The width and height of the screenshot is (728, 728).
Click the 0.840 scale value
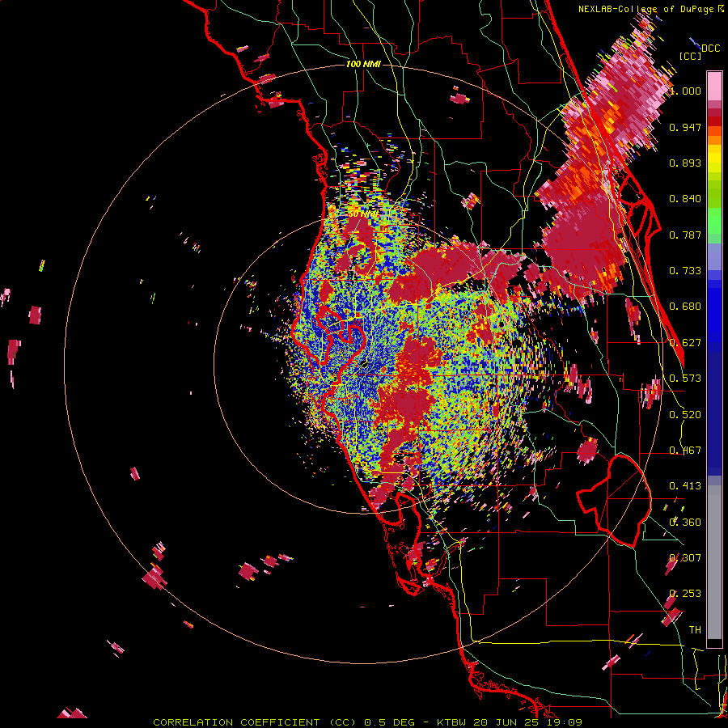pyautogui.click(x=685, y=199)
